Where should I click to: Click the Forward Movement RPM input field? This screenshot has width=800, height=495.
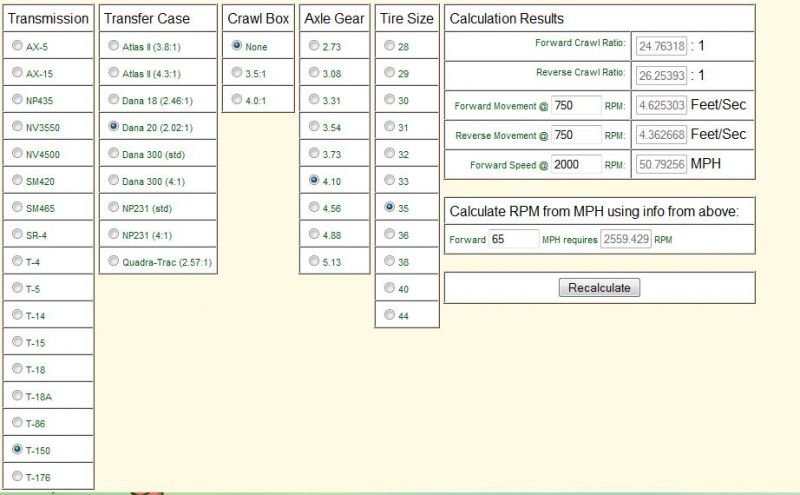click(x=575, y=106)
